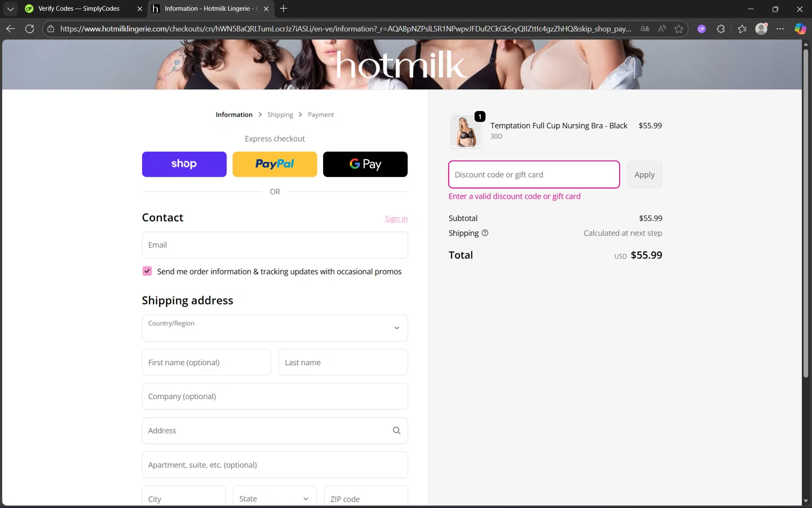Focus the Email input field
The width and height of the screenshot is (812, 508).
[x=275, y=245]
